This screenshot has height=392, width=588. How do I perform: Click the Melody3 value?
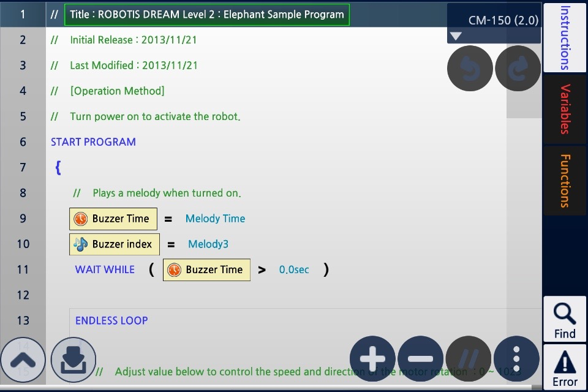coord(208,244)
